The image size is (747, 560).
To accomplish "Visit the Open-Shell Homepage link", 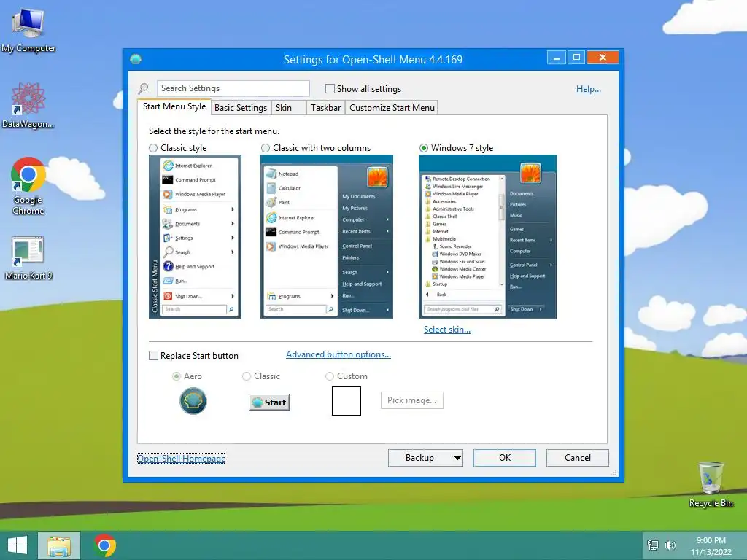I will 181,459.
